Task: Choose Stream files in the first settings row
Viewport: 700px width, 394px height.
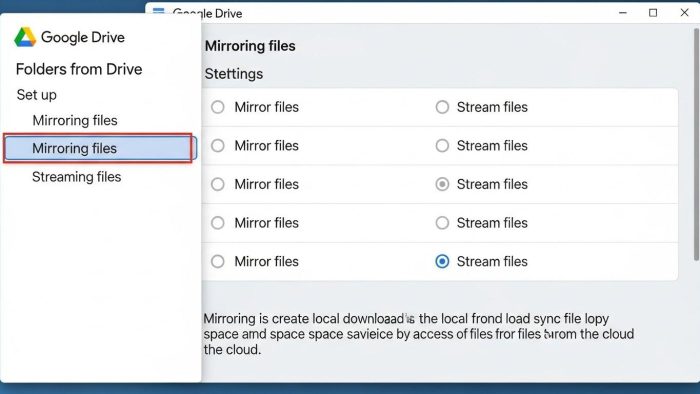Action: 442,107
